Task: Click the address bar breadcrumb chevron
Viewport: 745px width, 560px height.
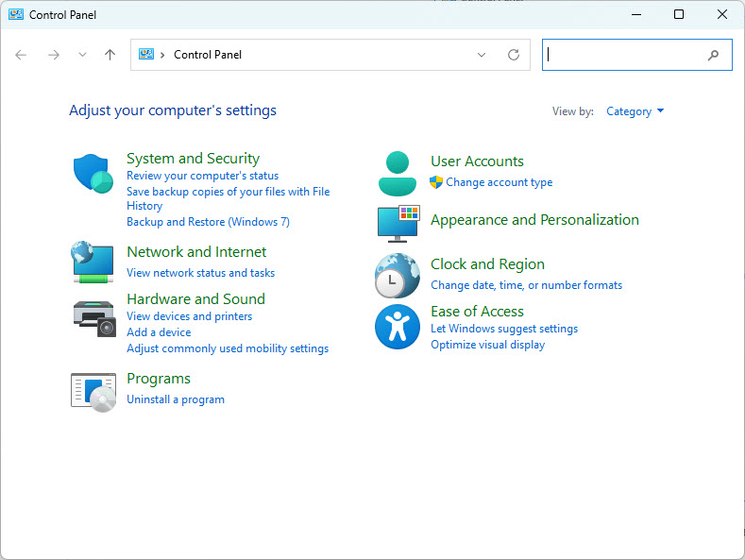Action: [162, 55]
